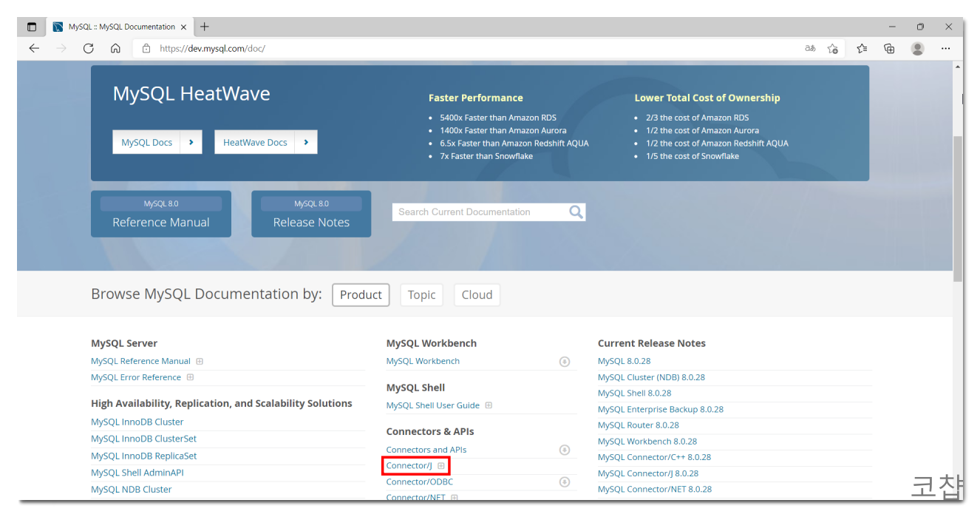Click the page vertical scrollbar thumb
Viewport: 980px width, 517px height.
point(958,209)
